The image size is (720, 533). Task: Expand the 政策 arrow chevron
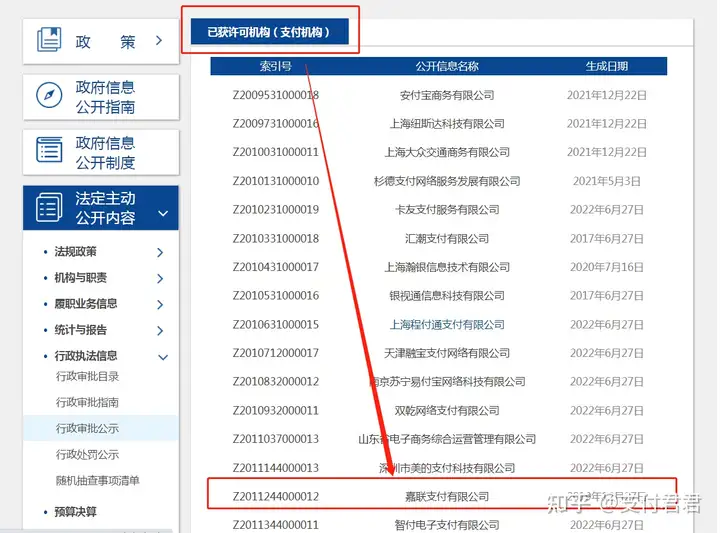pyautogui.click(x=159, y=40)
